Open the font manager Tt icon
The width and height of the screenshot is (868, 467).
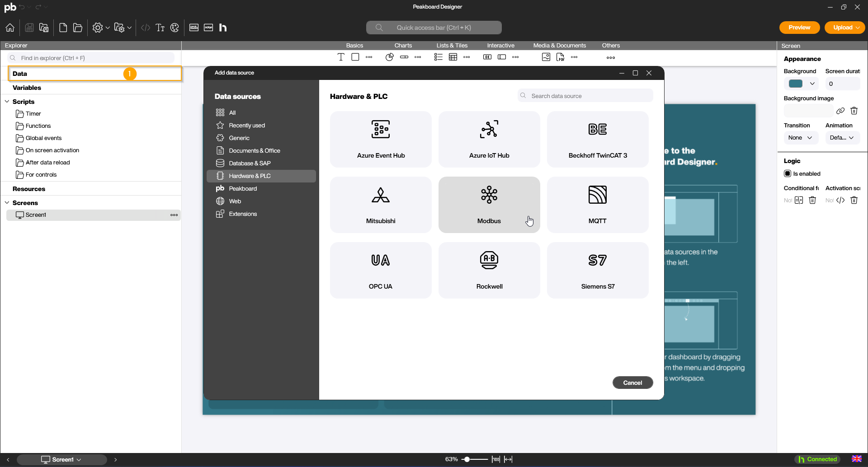tap(160, 28)
